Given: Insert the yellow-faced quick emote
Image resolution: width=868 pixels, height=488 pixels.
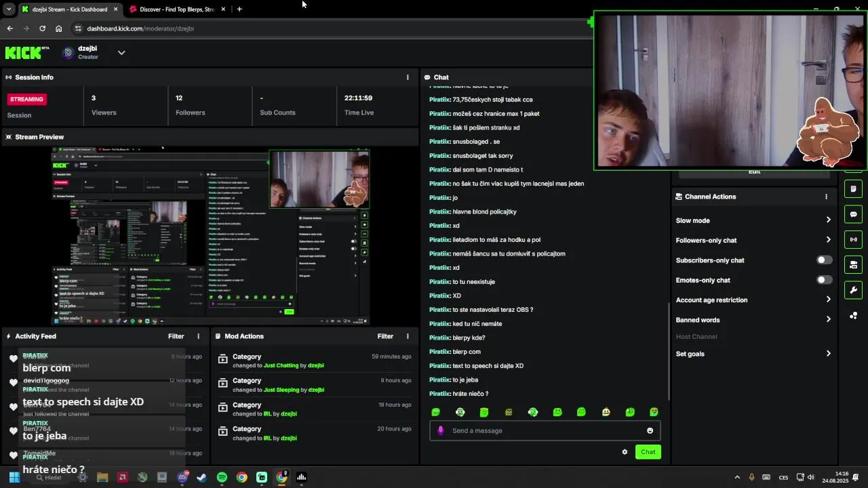Looking at the screenshot, I should pos(606,412).
